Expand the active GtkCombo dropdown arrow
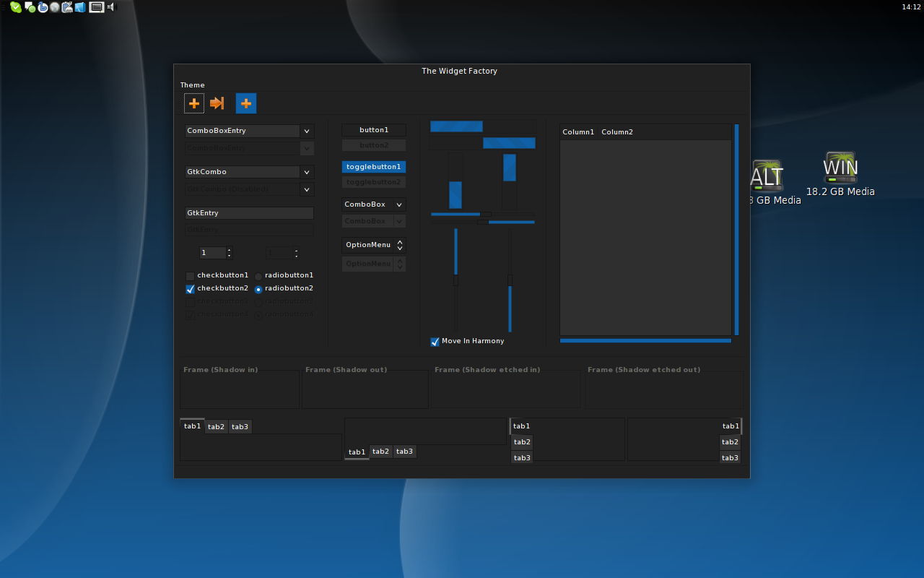Image resolution: width=924 pixels, height=578 pixels. pyautogui.click(x=308, y=172)
